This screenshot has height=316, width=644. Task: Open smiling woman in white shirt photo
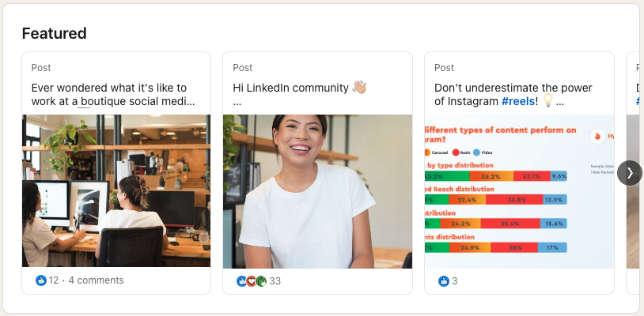[317, 191]
